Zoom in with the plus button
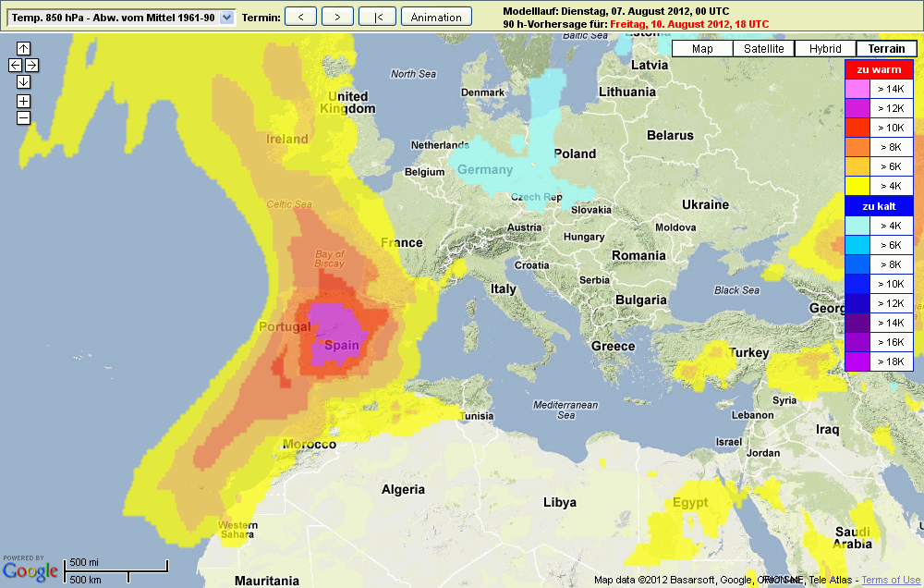The height and width of the screenshot is (588, 924). [24, 102]
